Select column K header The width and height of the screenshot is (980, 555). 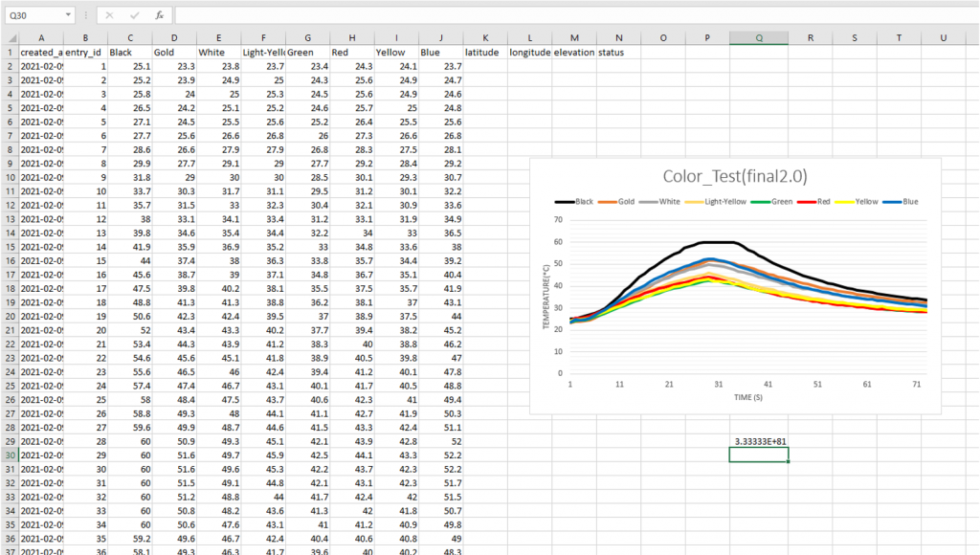pyautogui.click(x=485, y=38)
